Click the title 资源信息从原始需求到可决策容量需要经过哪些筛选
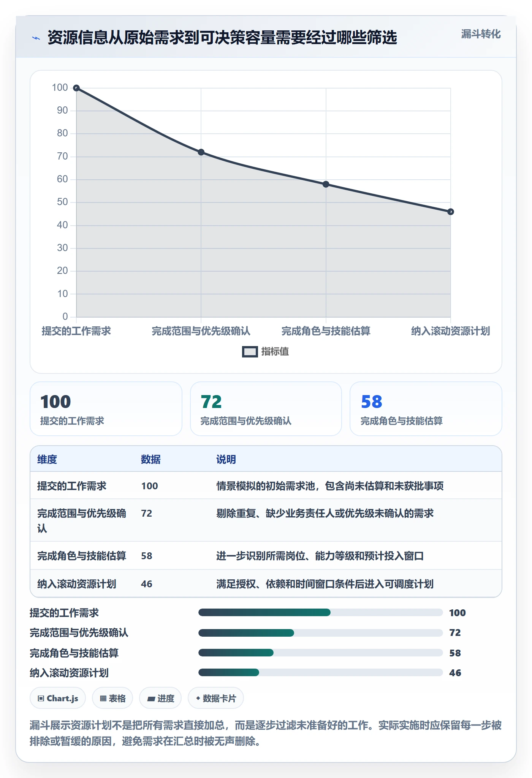The image size is (532, 778). (222, 38)
